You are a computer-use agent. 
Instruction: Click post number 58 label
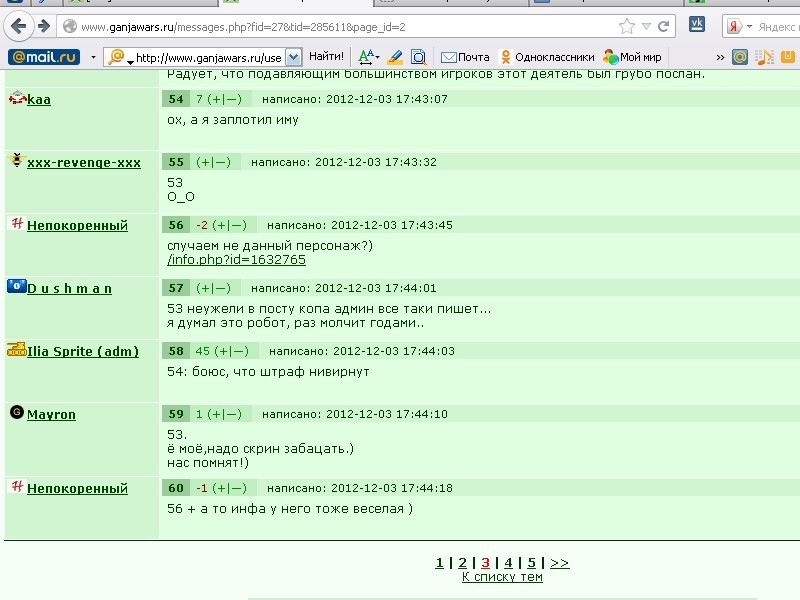176,351
